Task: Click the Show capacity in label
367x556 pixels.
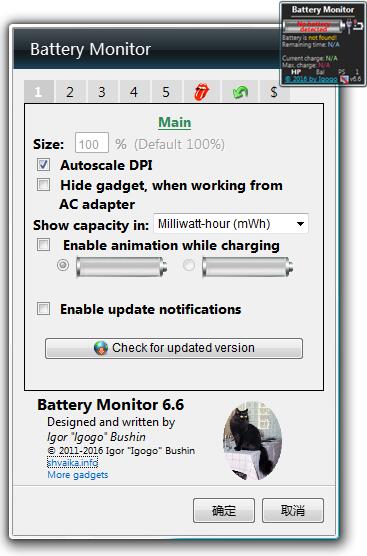Action: point(91,226)
